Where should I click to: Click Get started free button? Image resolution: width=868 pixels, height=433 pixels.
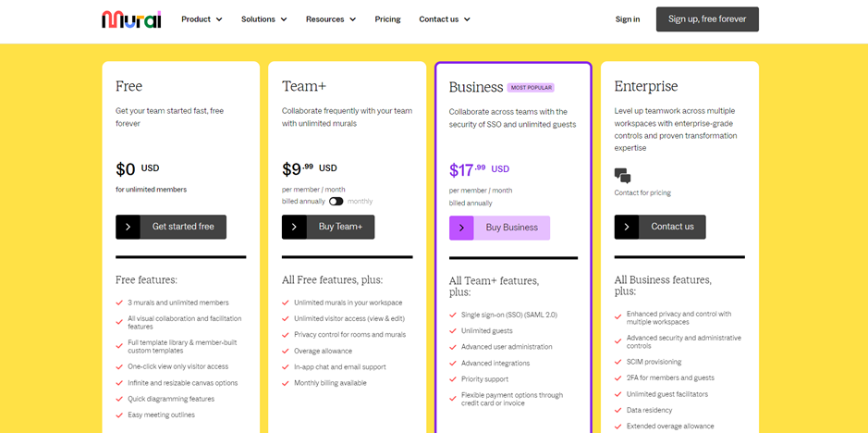171,227
